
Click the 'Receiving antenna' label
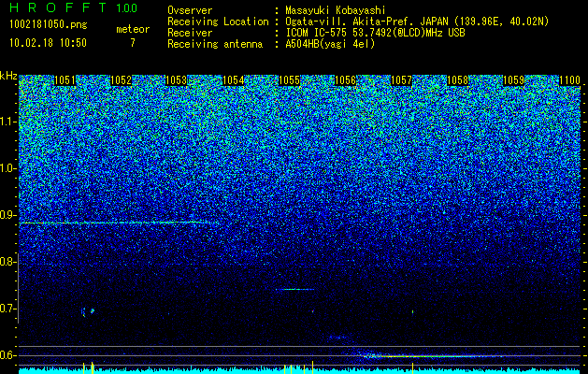pyautogui.click(x=215, y=44)
